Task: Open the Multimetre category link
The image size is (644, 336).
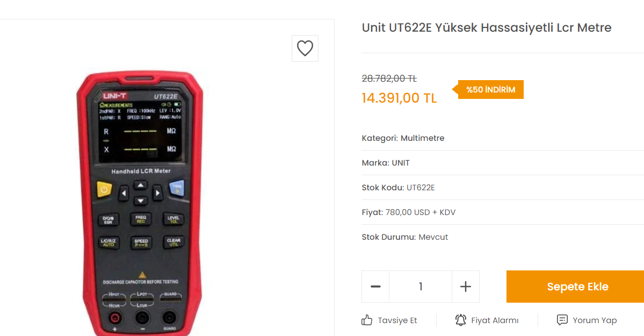Action: pos(422,138)
